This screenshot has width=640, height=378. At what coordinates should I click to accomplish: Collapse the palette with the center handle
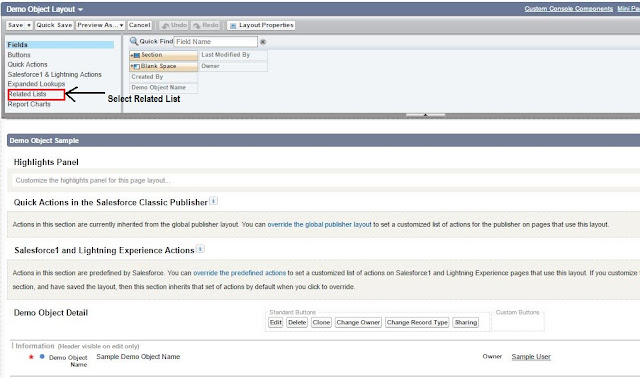tap(425, 115)
